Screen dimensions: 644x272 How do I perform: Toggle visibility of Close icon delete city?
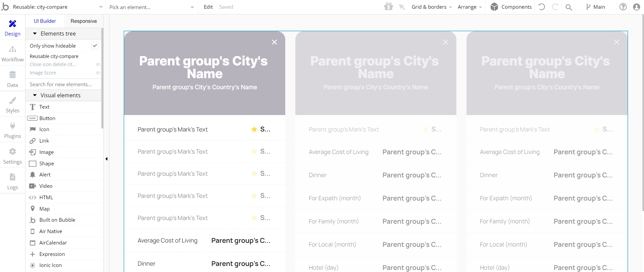98,64
